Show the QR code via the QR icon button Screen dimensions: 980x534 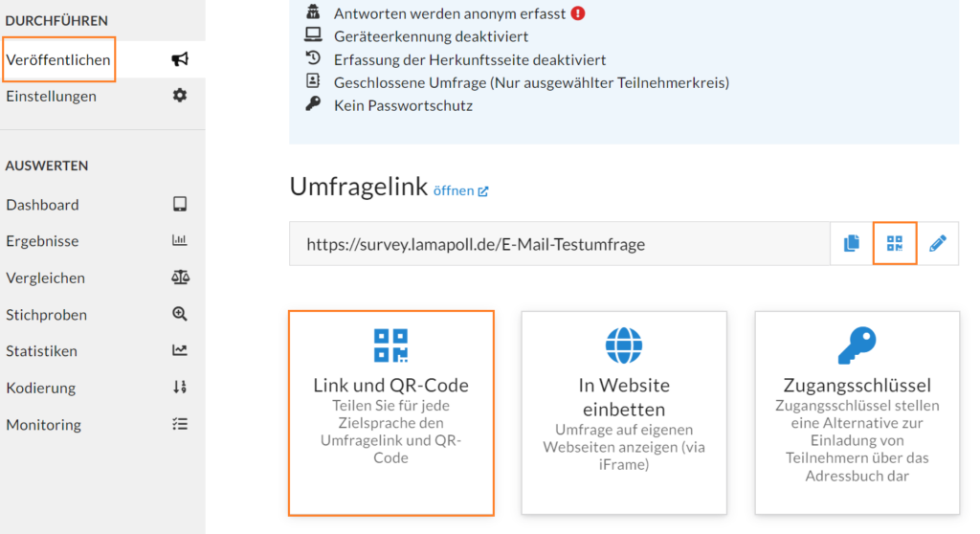[895, 243]
